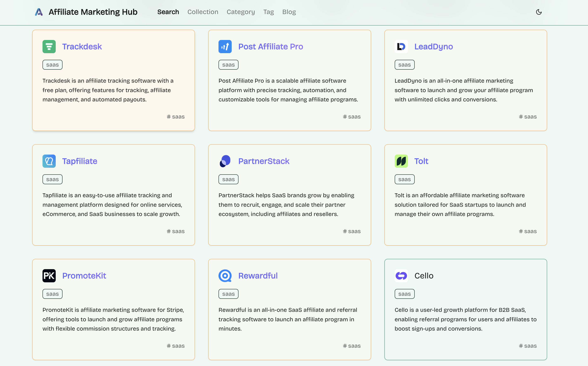The image size is (588, 366).
Task: Click the PartnerStack logo icon
Action: [225, 161]
